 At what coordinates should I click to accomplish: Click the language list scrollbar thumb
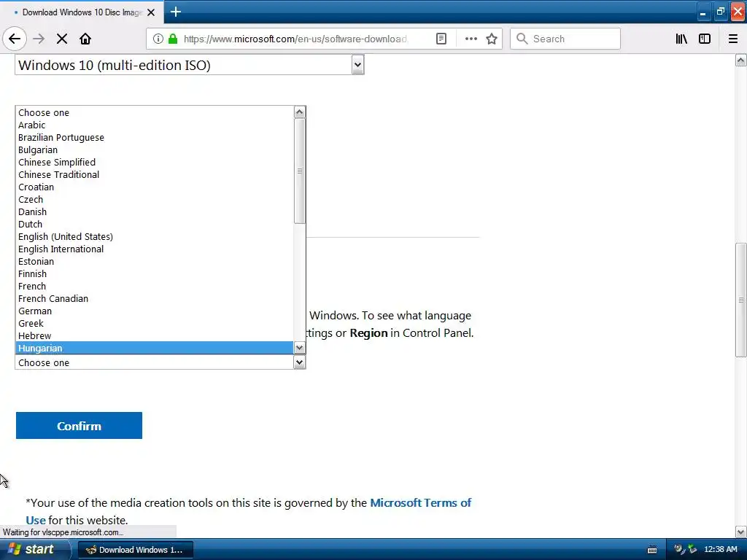(299, 171)
